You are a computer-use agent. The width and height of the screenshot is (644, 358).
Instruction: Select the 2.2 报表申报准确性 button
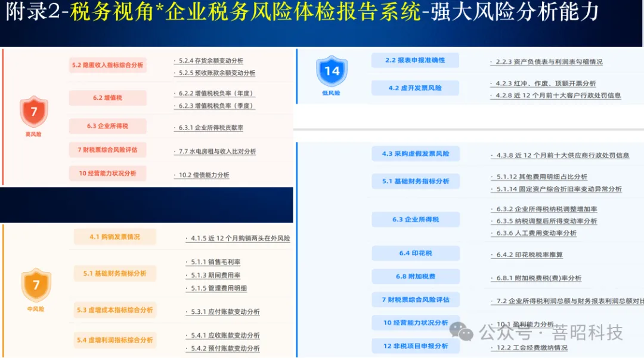coord(414,60)
